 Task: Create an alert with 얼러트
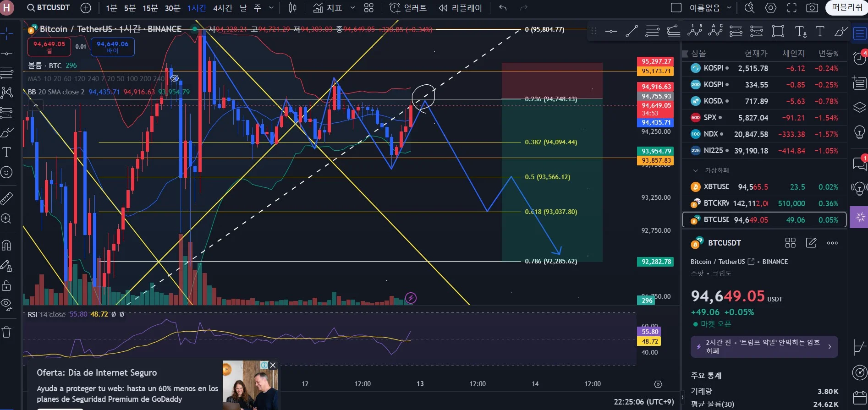(407, 8)
